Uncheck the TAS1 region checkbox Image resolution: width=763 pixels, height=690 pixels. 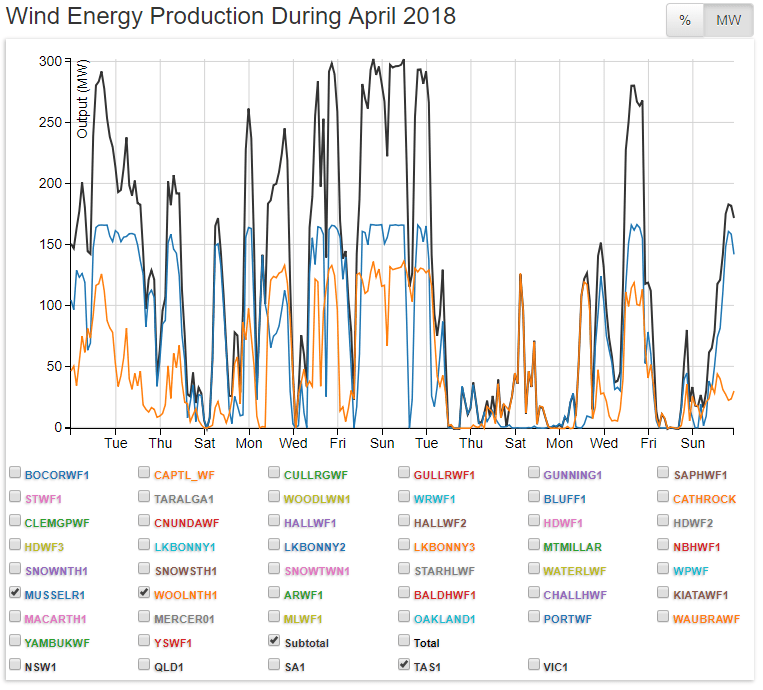coord(404,664)
